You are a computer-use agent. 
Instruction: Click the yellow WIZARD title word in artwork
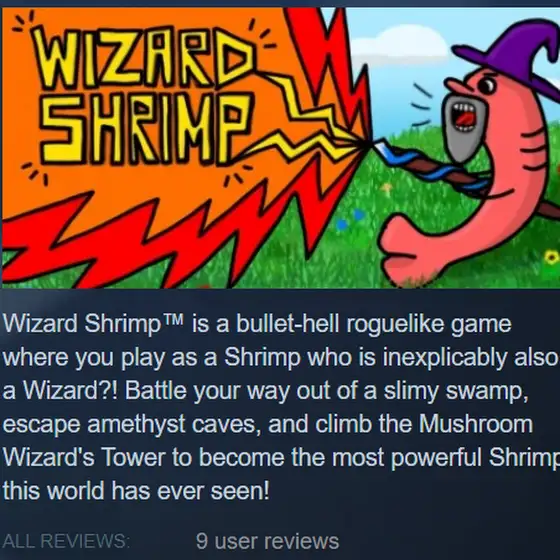143,57
